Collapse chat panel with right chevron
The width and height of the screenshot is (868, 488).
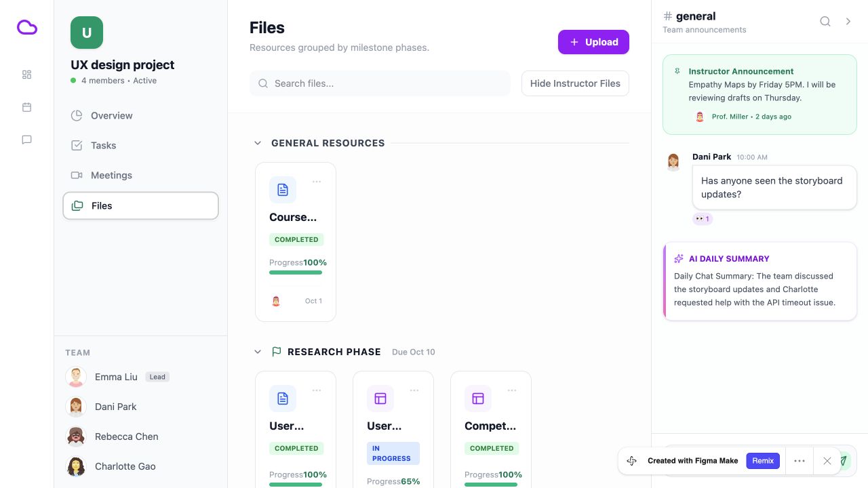tap(848, 22)
